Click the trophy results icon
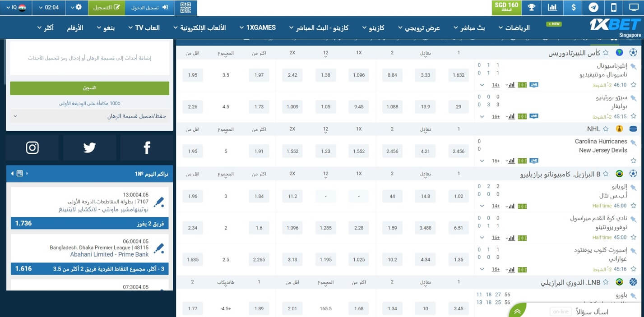Image resolution: width=644 pixels, height=317 pixels. pyautogui.click(x=532, y=8)
